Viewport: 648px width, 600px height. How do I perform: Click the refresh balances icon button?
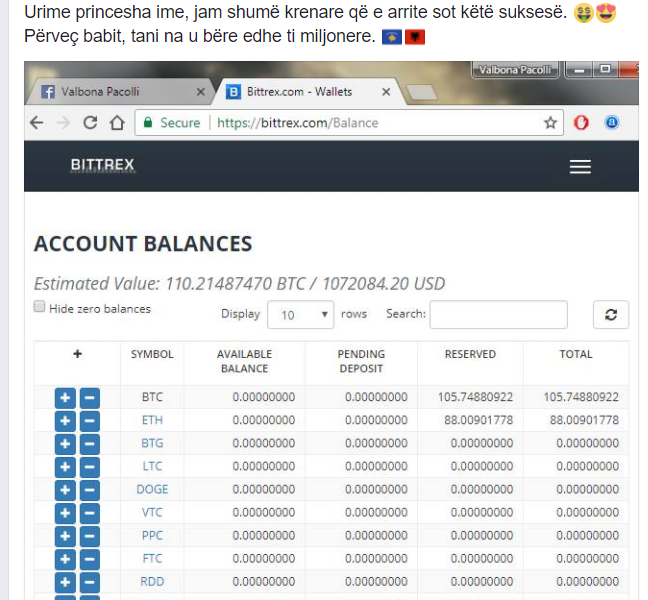click(610, 314)
